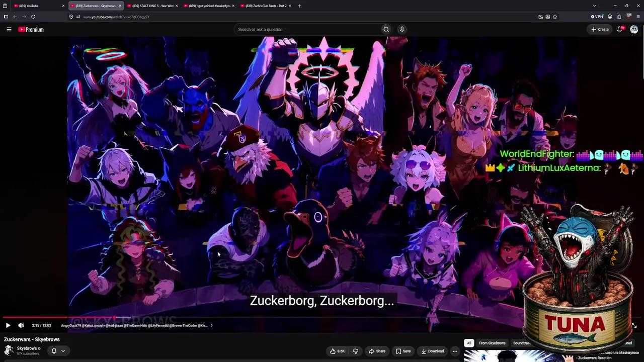Screen dimensions: 644x362
Task: Like the Zuckerwars video
Action: [x=337, y=351]
